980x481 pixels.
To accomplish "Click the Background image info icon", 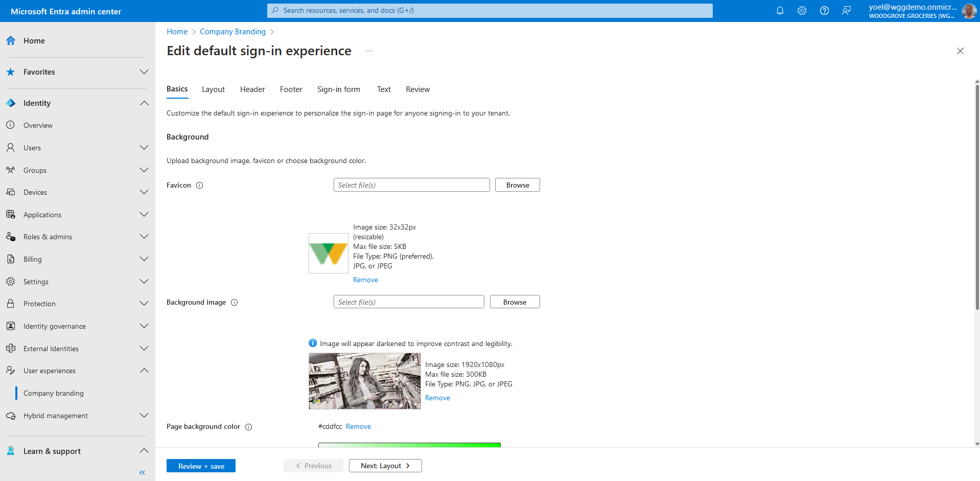I will (235, 303).
